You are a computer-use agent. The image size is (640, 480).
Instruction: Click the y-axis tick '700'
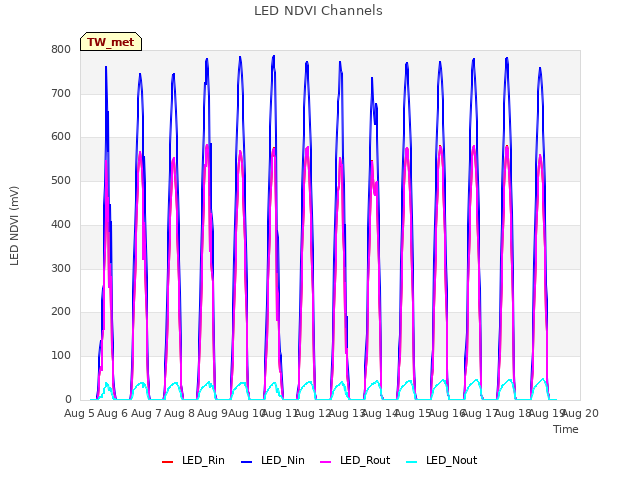[x=61, y=93]
